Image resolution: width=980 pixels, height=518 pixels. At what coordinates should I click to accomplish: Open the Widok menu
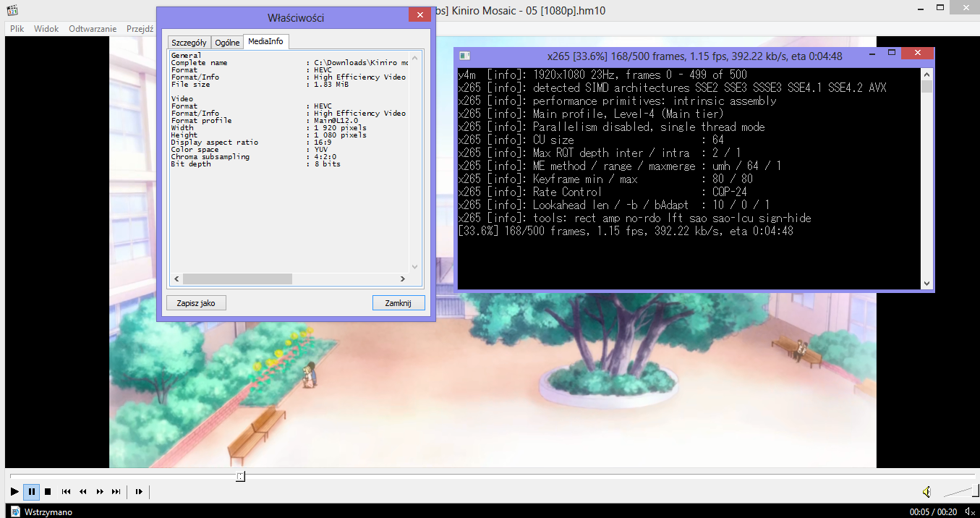tap(46, 29)
